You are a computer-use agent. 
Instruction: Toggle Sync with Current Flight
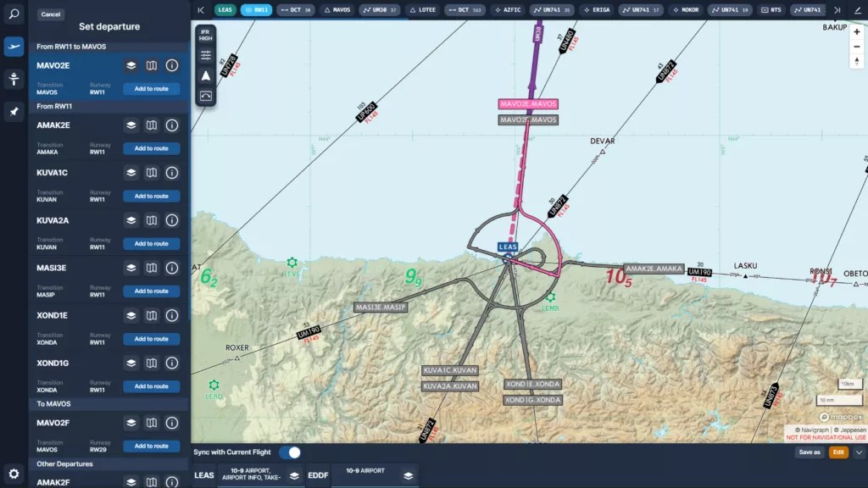pyautogui.click(x=289, y=452)
